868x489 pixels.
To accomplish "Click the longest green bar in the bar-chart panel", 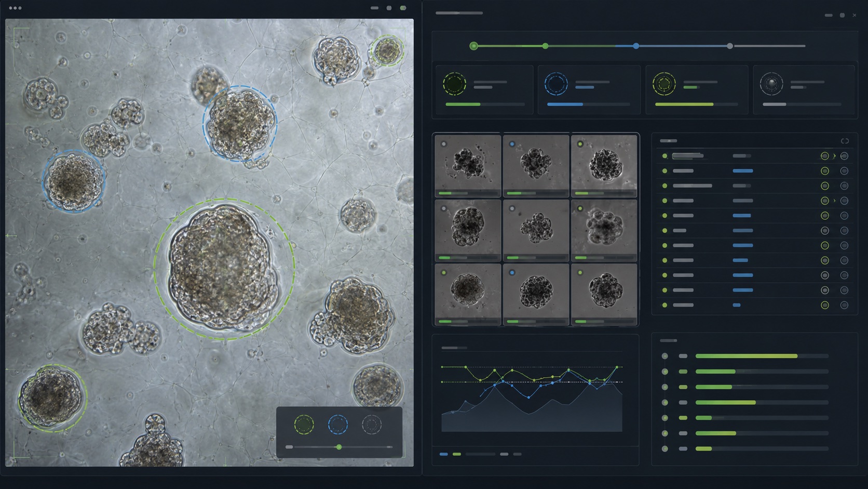I will pos(747,356).
